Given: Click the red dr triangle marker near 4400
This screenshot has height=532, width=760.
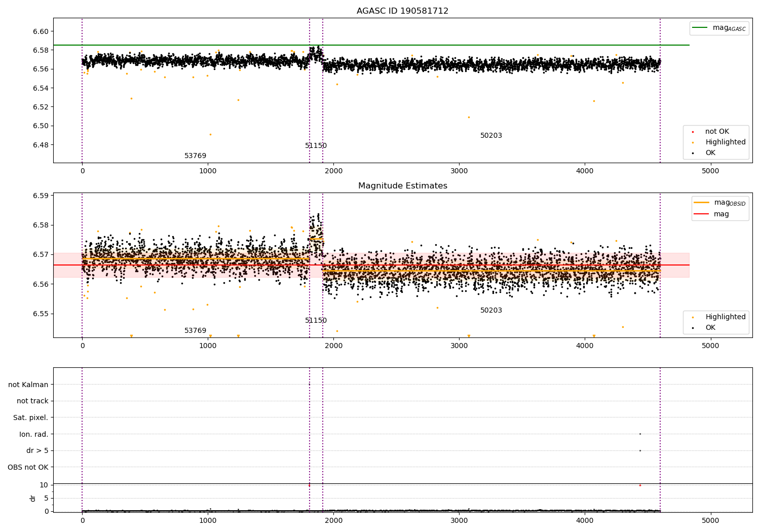Looking at the screenshot, I should point(640,485).
